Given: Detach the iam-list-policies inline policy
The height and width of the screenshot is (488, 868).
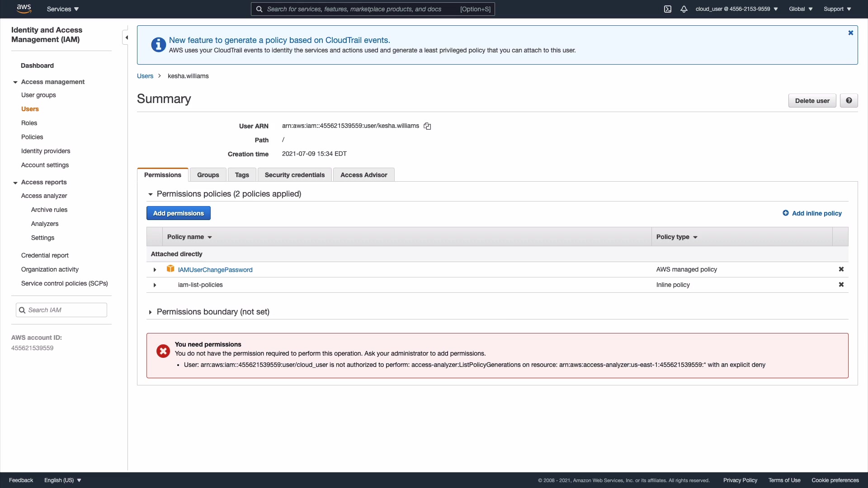Looking at the screenshot, I should tap(841, 285).
